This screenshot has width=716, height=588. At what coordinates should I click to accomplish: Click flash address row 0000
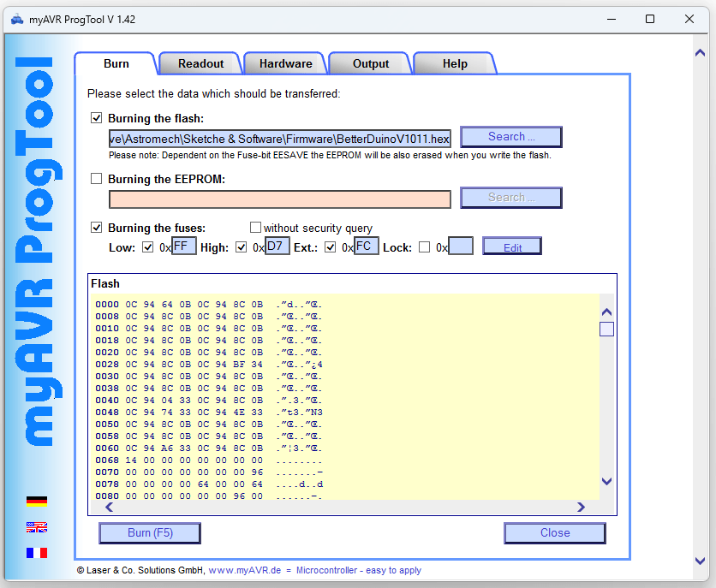click(209, 304)
